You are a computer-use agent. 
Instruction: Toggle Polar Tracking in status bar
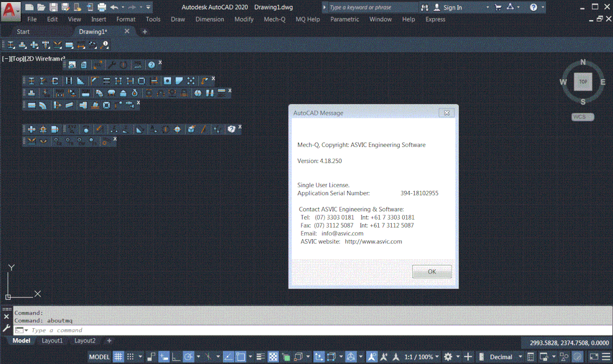tap(189, 357)
